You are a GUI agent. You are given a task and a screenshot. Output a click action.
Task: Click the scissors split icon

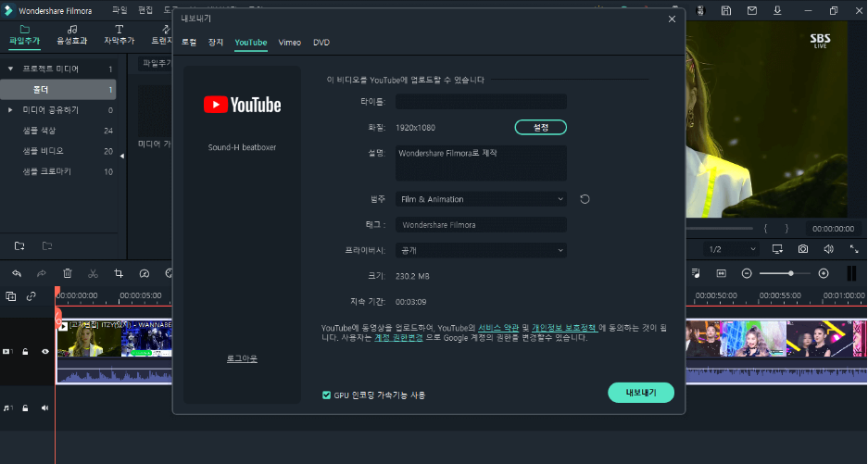pos(93,273)
